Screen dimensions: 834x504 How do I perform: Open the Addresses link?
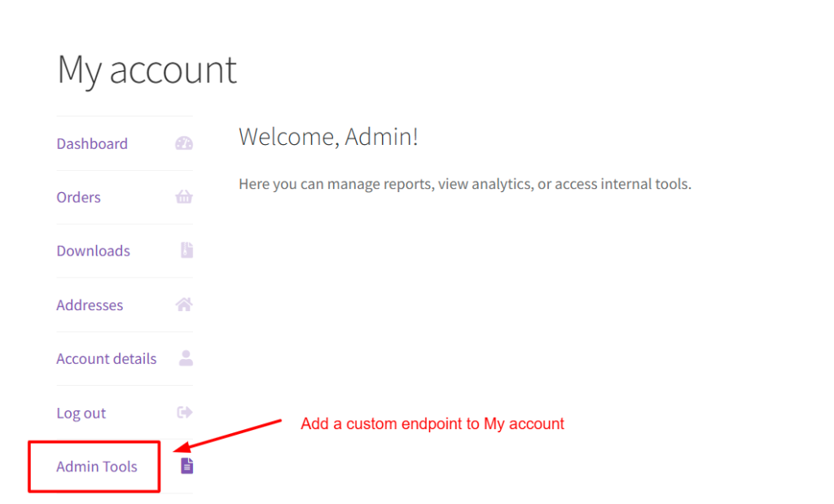point(90,305)
